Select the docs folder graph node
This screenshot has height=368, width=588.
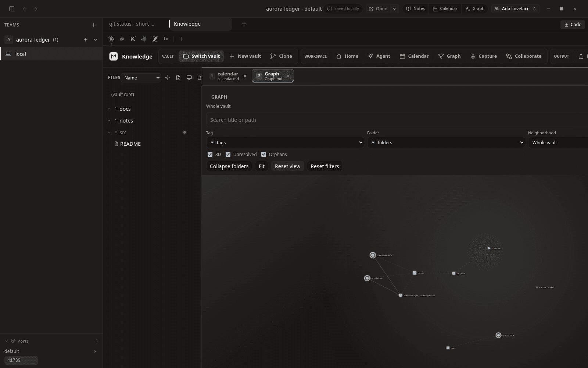448,348
